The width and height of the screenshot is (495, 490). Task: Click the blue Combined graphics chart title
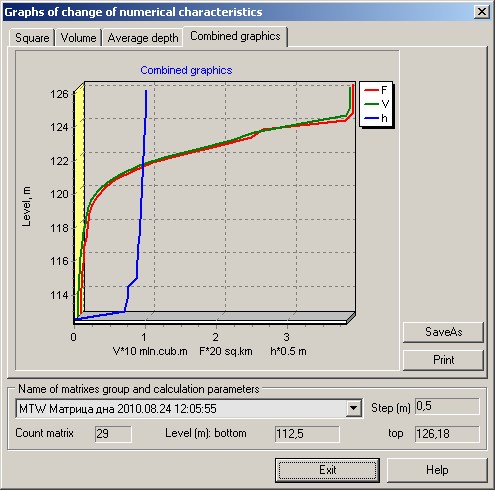point(186,70)
